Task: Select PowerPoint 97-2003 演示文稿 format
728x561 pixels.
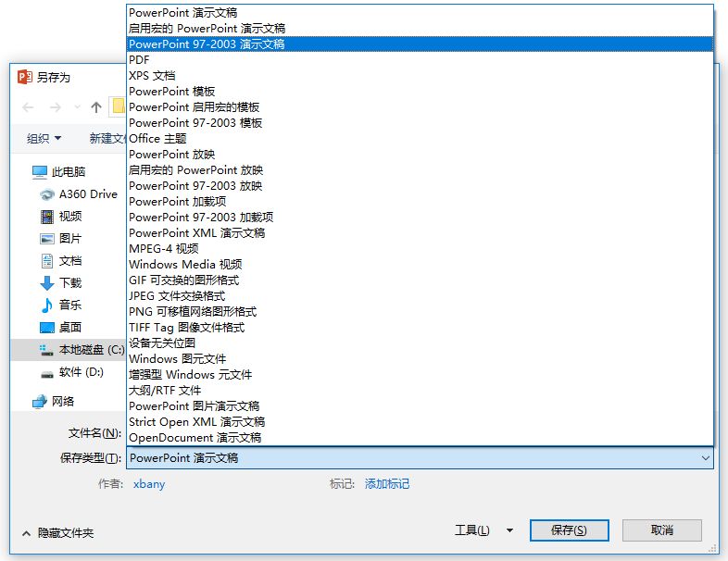Action: click(420, 44)
